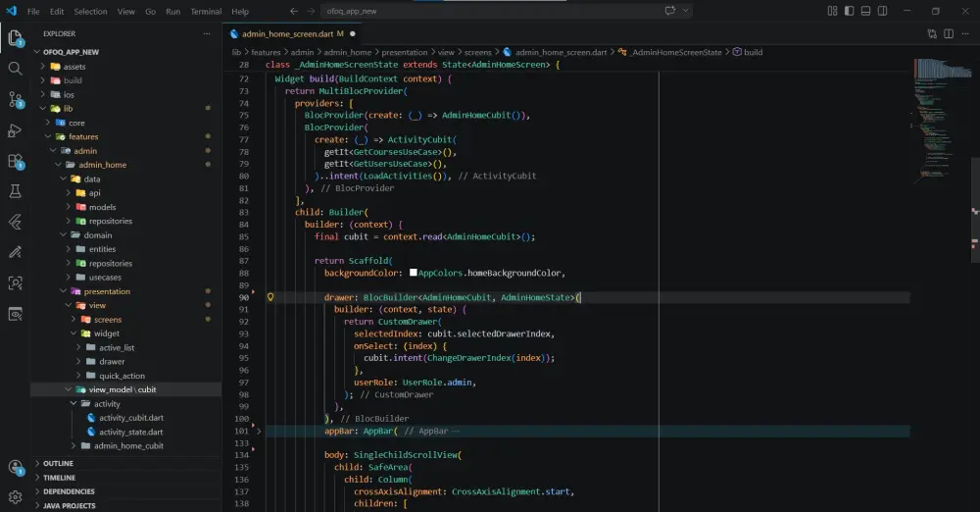Viewport: 980px width, 512px height.
Task: Click breadcrumb admin_home segment
Action: click(x=348, y=52)
